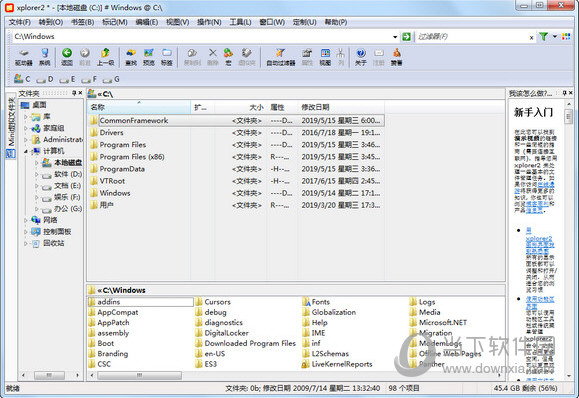Close the 我该怎么做 help panel

click(x=571, y=93)
